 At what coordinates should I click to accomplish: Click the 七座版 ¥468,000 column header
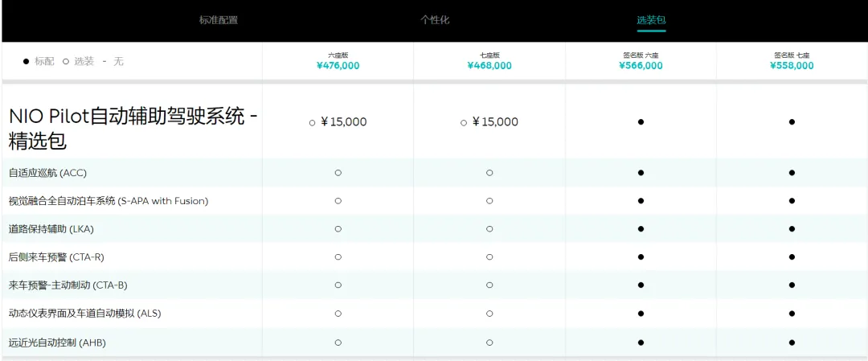(x=489, y=61)
